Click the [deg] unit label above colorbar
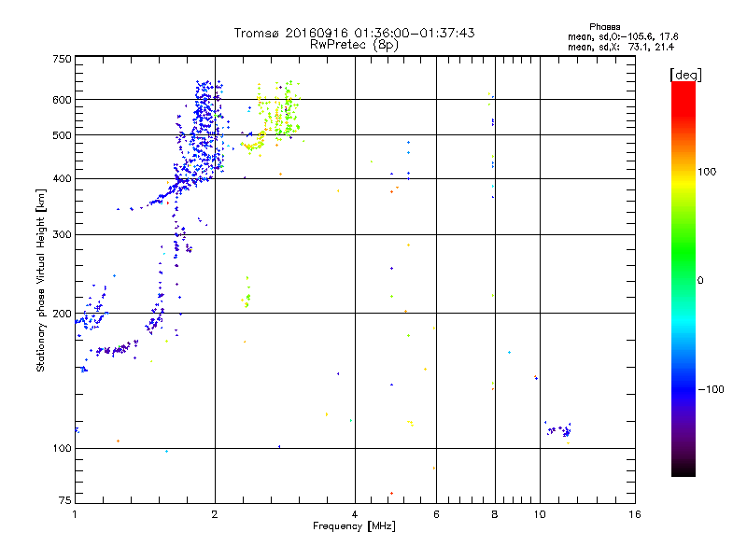 [x=685, y=75]
